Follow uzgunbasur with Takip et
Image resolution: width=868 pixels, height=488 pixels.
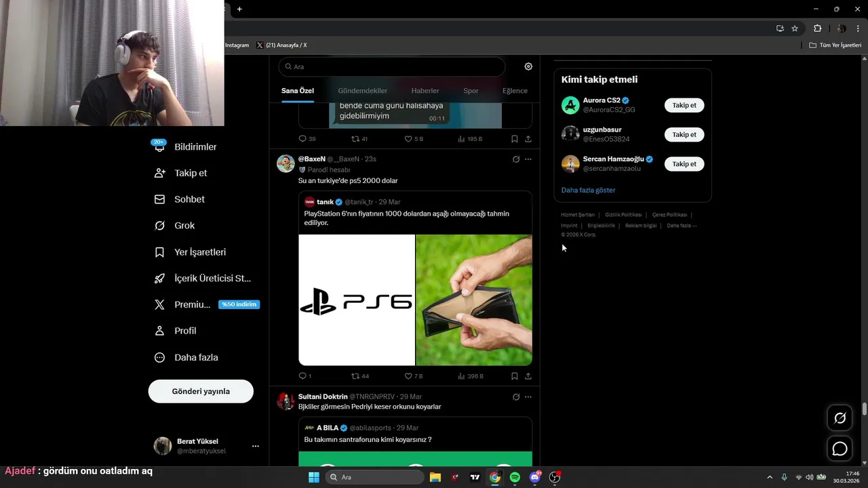pos(684,134)
